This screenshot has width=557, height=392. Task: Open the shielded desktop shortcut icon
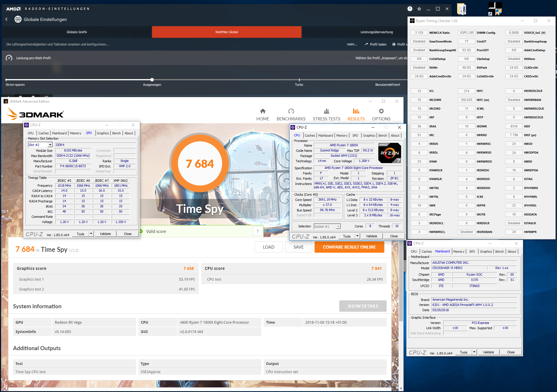[x=495, y=9]
